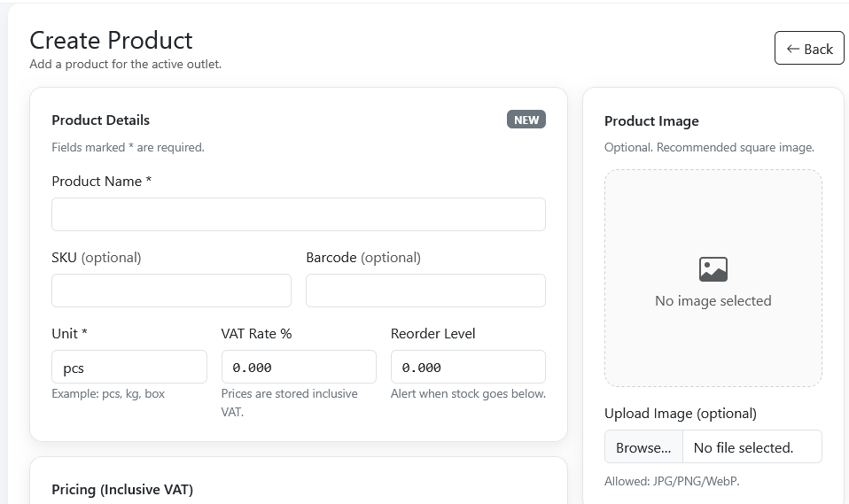The width and height of the screenshot is (849, 504).
Task: Click the image drop zone preview area
Action: click(x=713, y=278)
